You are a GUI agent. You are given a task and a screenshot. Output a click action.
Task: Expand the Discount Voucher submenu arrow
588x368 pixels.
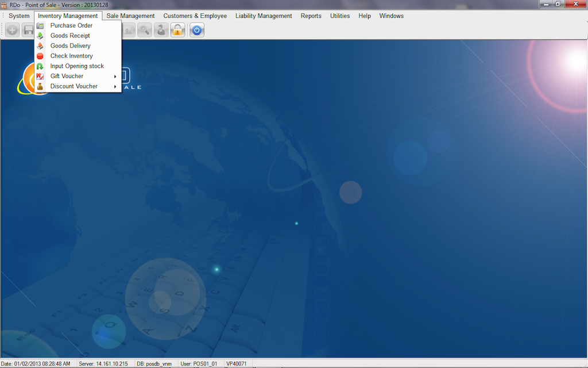pyautogui.click(x=115, y=86)
